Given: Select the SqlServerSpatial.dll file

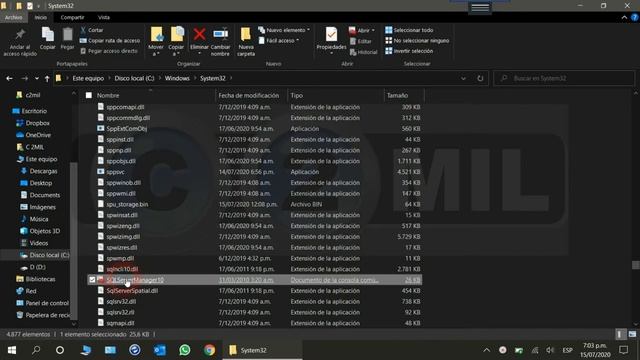Looking at the screenshot, I should (132, 291).
